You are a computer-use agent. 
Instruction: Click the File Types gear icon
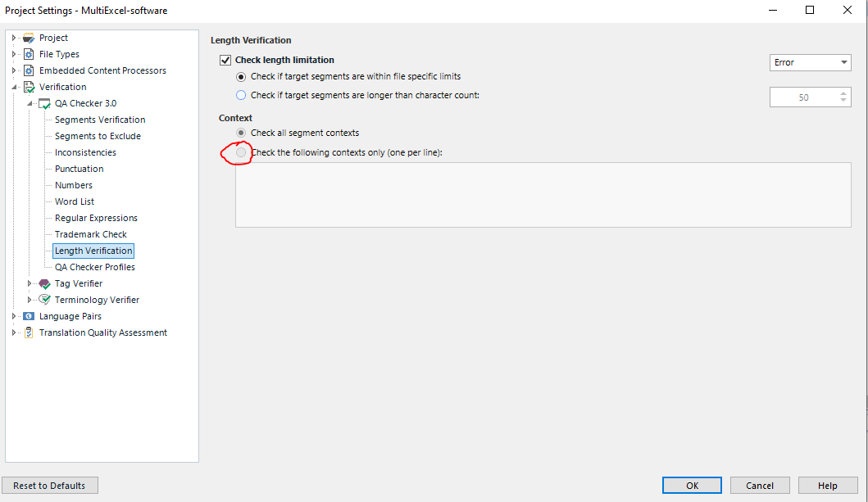pos(29,54)
